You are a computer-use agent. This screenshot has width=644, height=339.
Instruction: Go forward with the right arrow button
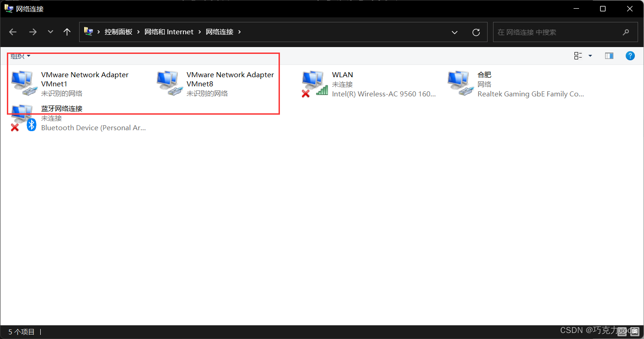(32, 32)
